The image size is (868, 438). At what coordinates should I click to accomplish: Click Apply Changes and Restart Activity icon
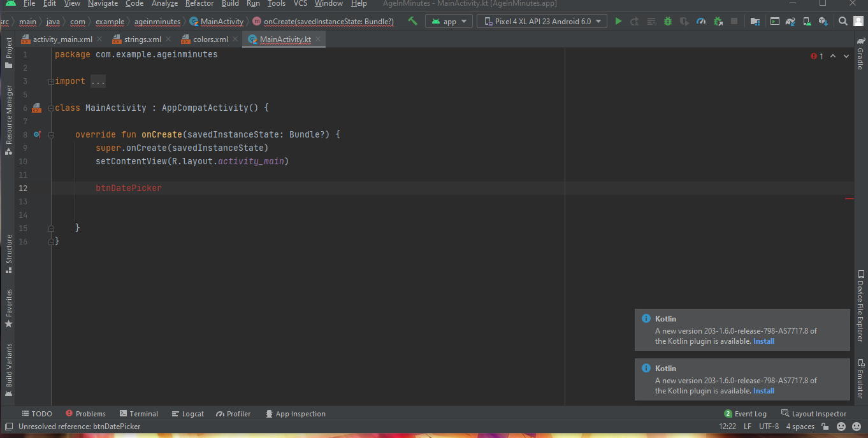(x=635, y=21)
